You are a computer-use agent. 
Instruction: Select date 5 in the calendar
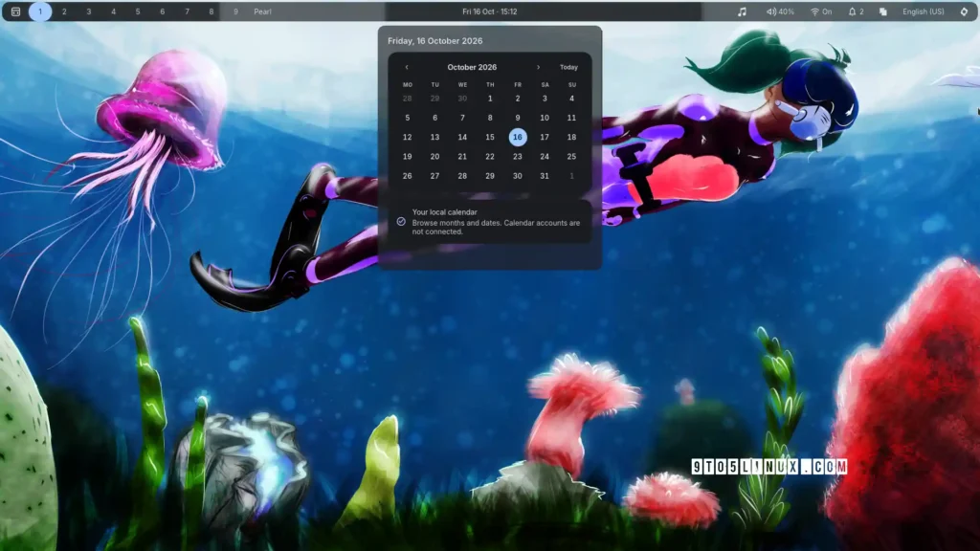[408, 118]
